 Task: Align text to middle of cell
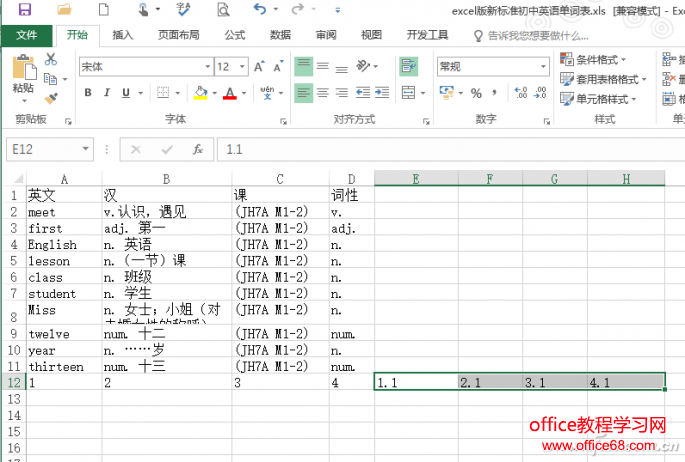point(323,66)
